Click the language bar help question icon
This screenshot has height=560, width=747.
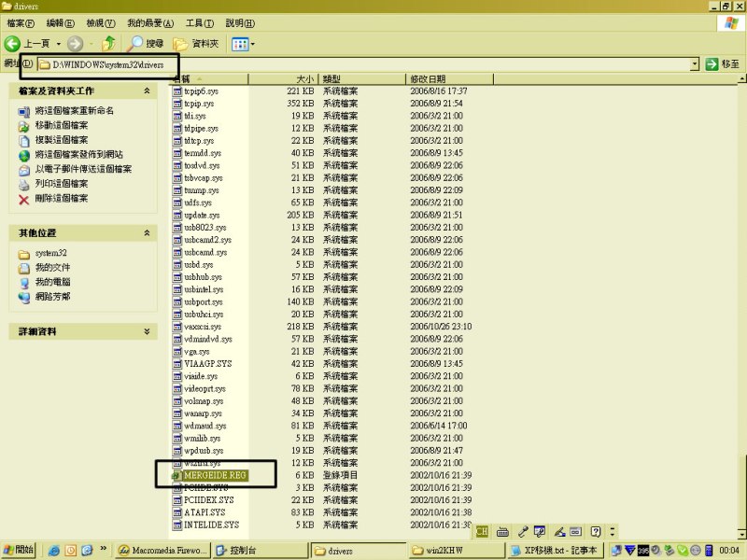(595, 531)
